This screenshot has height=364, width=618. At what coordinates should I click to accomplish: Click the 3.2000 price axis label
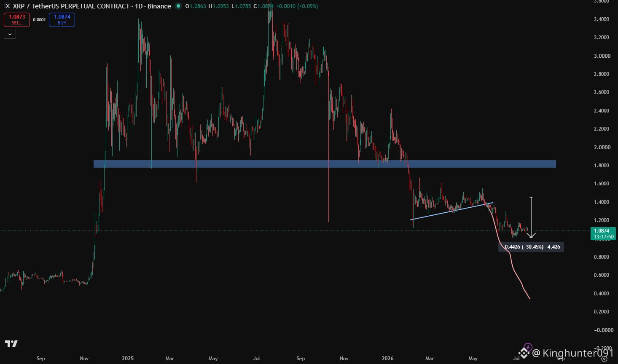click(602, 37)
